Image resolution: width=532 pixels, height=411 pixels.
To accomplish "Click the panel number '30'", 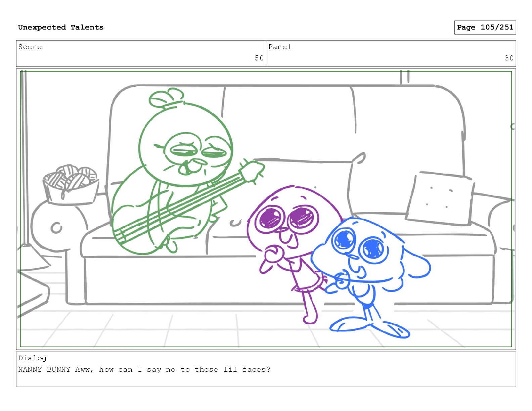I will 509,58.
